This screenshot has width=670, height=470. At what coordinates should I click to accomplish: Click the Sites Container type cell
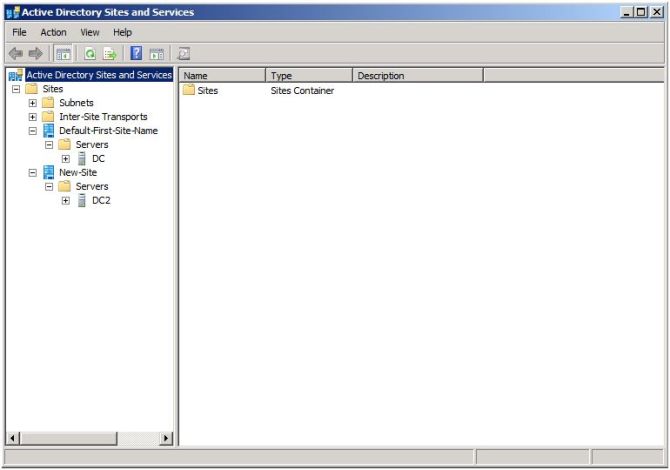[x=302, y=91]
